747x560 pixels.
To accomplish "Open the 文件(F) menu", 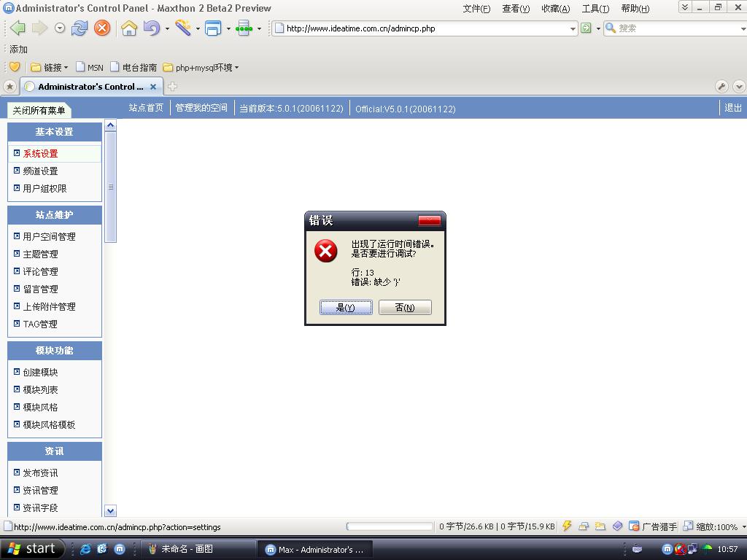I will (x=476, y=9).
